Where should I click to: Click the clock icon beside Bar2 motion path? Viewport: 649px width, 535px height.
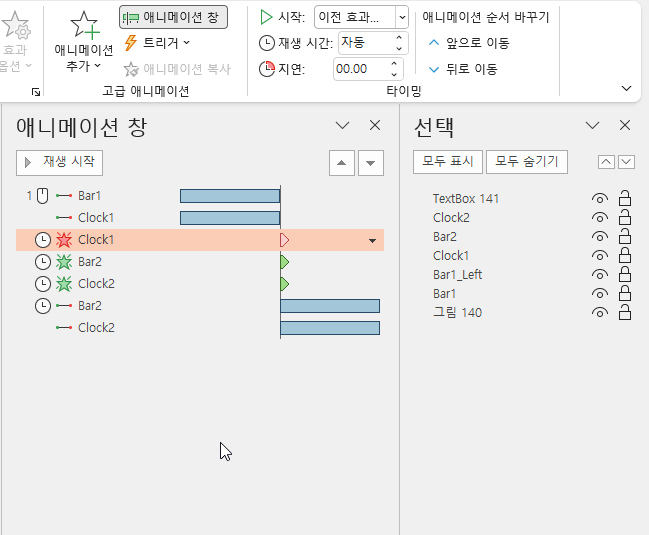(43, 306)
